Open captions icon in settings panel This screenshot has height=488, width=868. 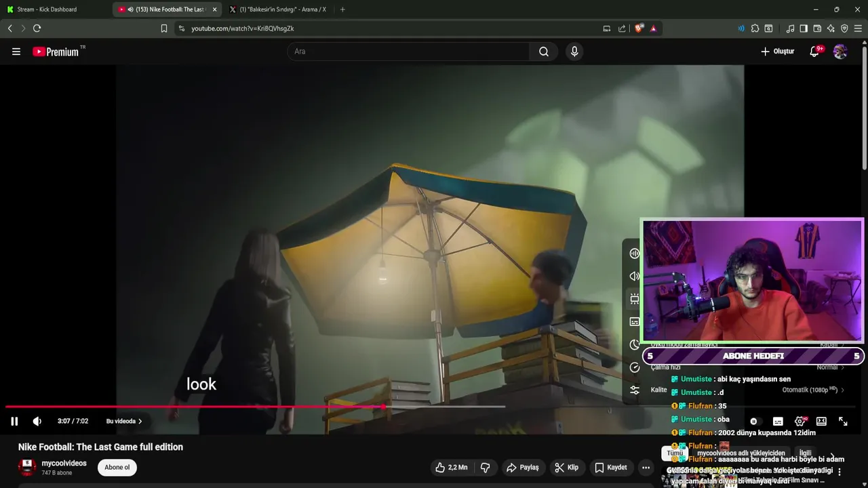coord(635,322)
